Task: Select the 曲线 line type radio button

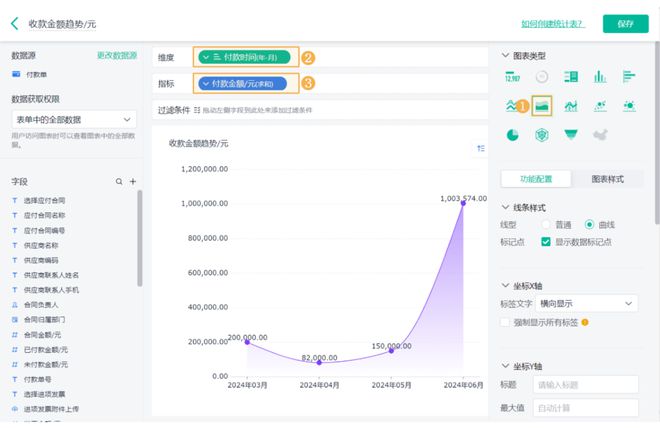Action: [x=589, y=224]
